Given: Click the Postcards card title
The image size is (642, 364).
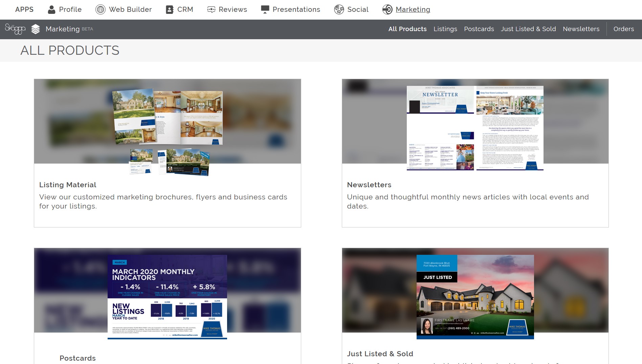Looking at the screenshot, I should coord(78,358).
